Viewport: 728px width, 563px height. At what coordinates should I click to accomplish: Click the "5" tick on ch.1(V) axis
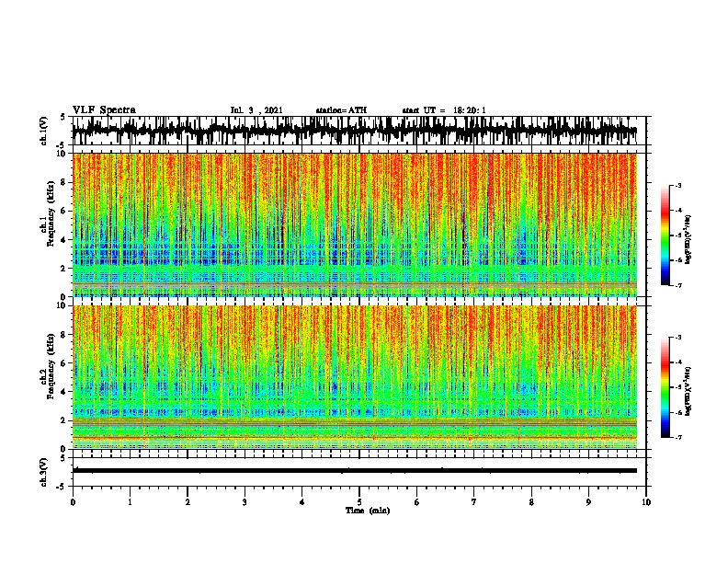tap(63, 118)
